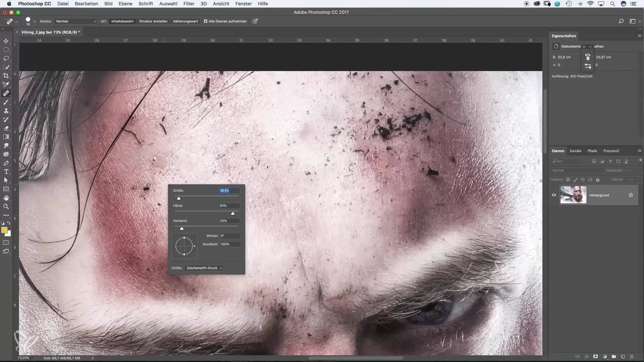Screen dimensions: 644x362
Task: Swap foreground and background colors
Action: click(9, 223)
